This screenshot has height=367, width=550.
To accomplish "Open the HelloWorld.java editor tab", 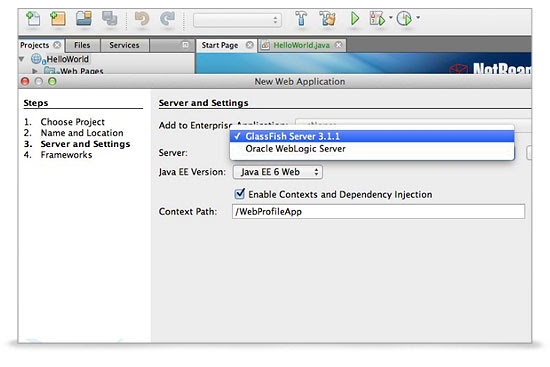I will click(x=302, y=45).
